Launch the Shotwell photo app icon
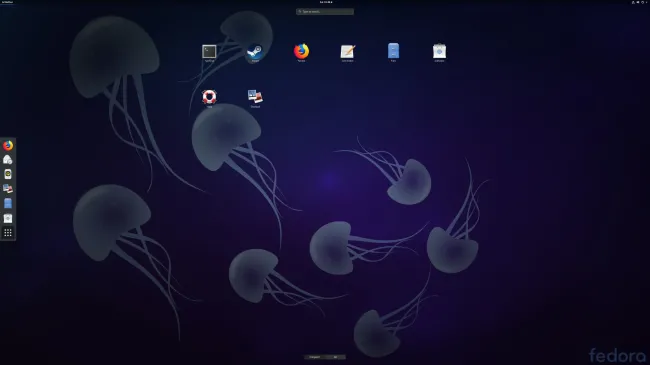The image size is (650, 365). (x=255, y=97)
